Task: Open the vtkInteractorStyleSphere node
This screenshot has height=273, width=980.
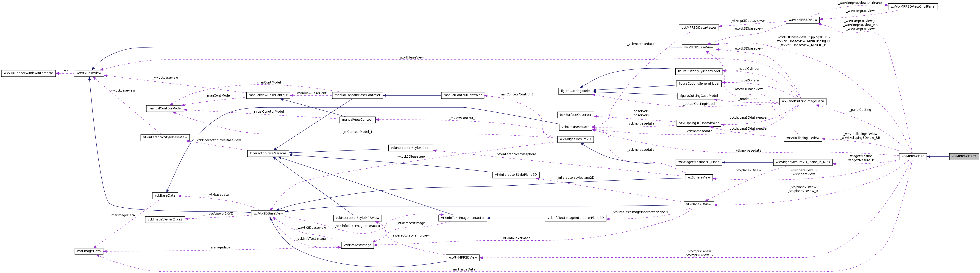Action: coord(411,148)
